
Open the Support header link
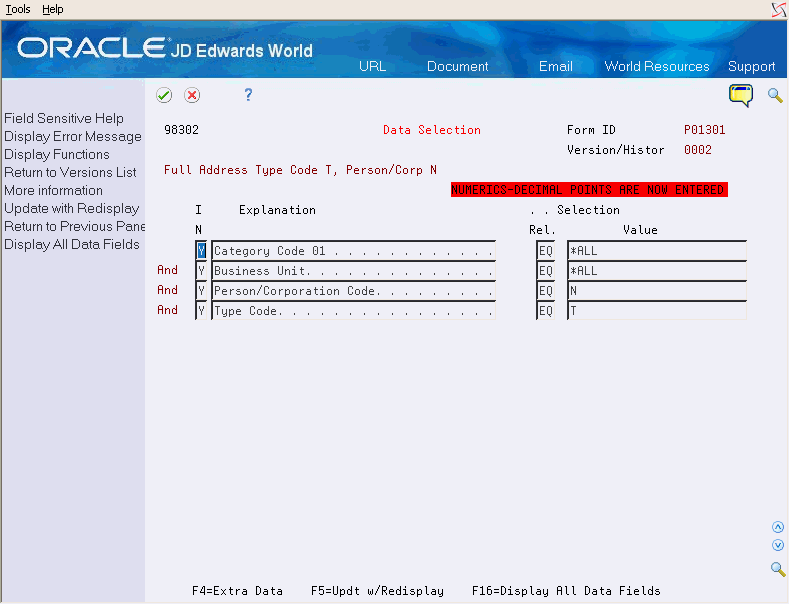click(x=751, y=66)
